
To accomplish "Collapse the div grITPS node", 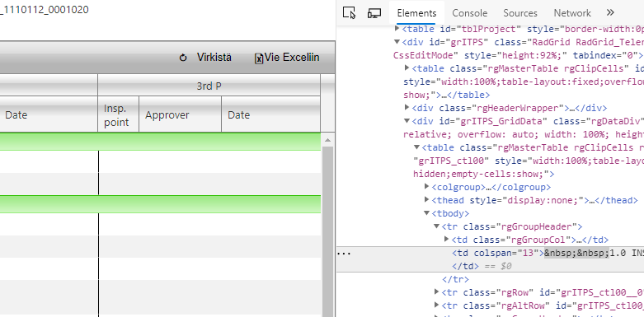I will pos(397,42).
